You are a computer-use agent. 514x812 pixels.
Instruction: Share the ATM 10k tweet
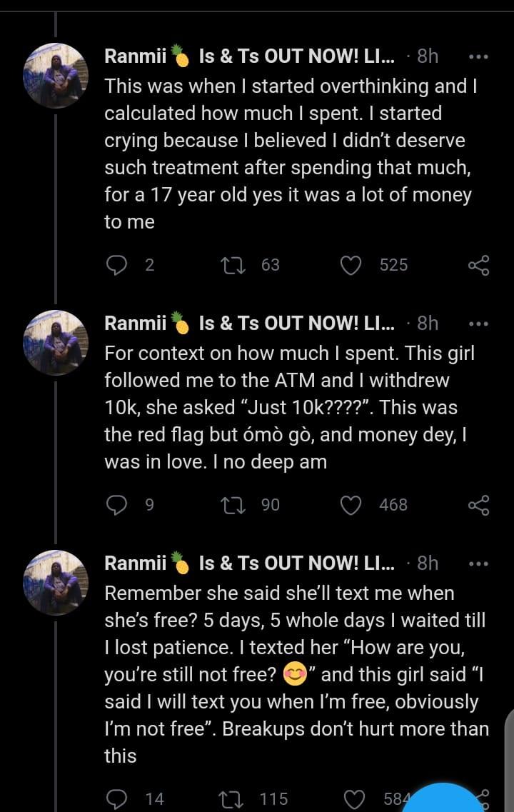478,505
